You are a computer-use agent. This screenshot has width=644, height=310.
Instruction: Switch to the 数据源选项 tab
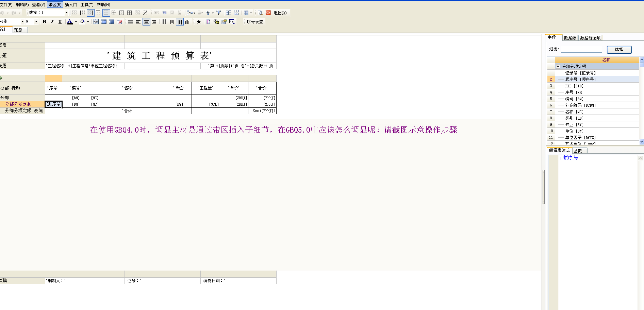[590, 38]
